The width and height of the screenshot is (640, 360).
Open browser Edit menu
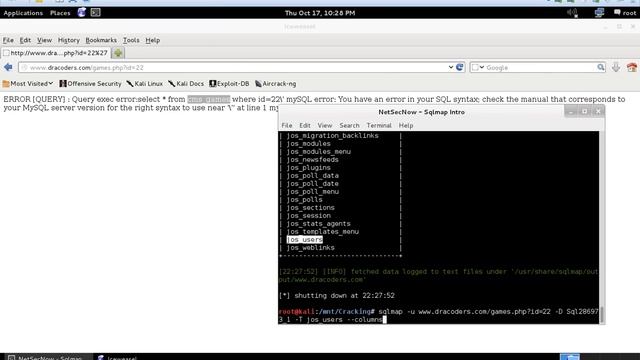click(25, 40)
